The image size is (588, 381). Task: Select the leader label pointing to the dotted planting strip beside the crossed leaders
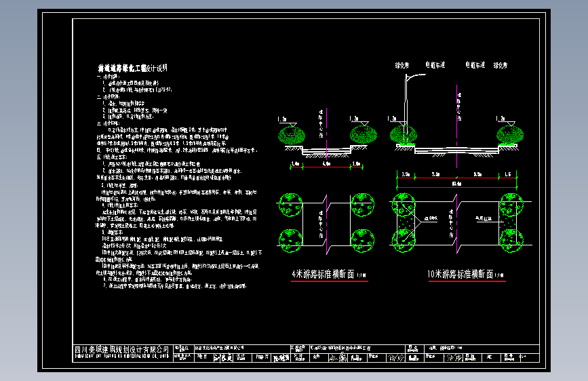(x=431, y=218)
